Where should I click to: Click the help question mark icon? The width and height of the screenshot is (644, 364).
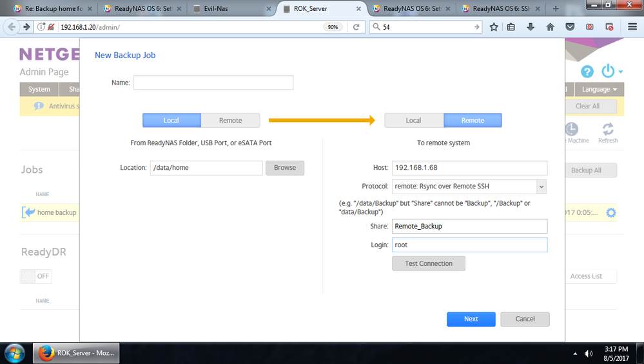pos(587,72)
